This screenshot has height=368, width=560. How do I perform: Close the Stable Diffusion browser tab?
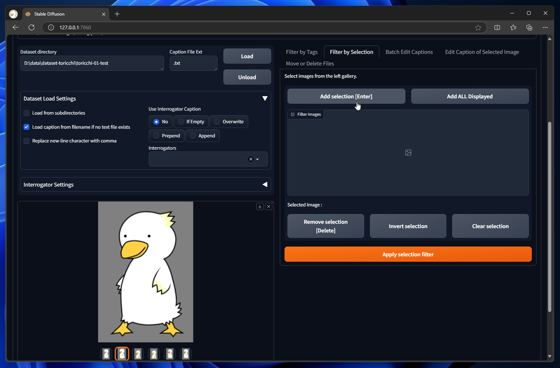[x=104, y=14]
